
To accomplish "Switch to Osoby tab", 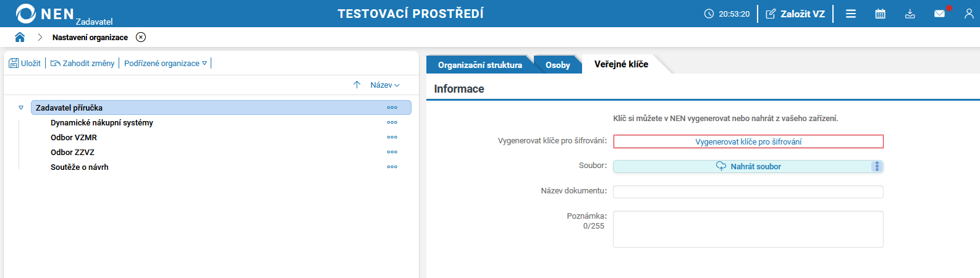I will coord(558,65).
